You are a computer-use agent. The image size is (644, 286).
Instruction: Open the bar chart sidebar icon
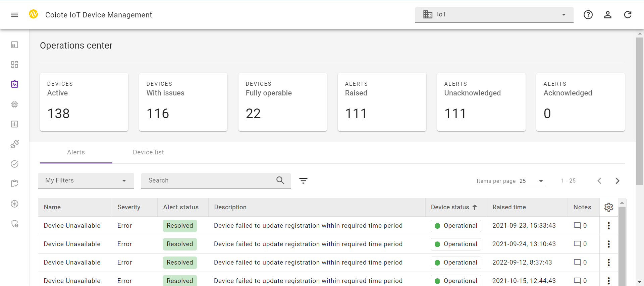point(14,124)
